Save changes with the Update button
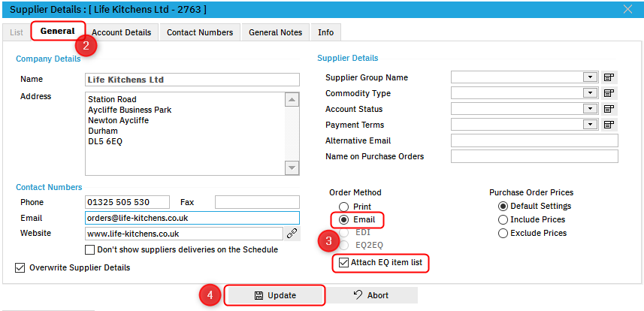The image size is (644, 311). coord(275,295)
